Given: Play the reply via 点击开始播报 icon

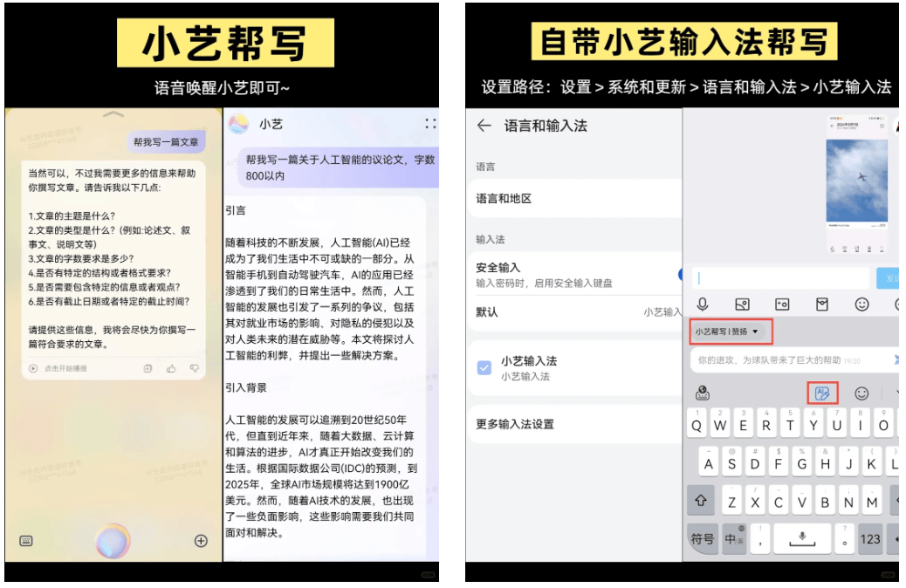Looking at the screenshot, I should 33,368.
